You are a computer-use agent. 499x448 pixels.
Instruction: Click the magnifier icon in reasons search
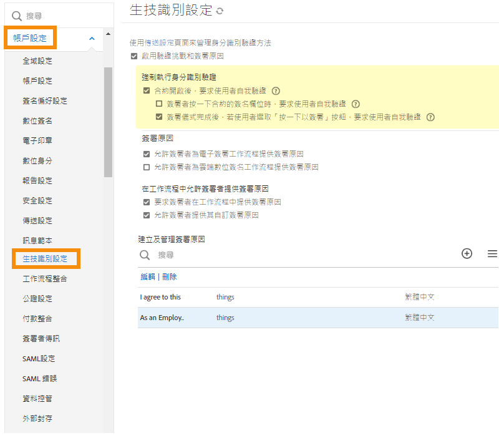point(145,255)
